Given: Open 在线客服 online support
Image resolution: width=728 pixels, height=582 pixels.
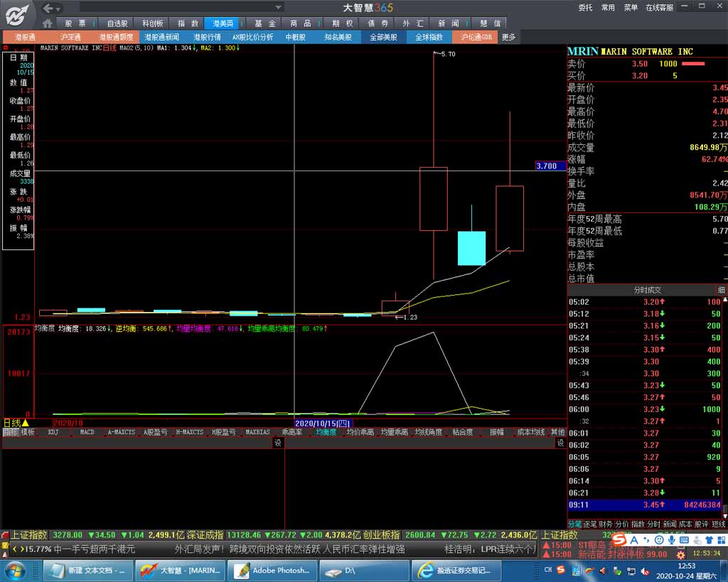Looking at the screenshot, I should click(x=659, y=7).
